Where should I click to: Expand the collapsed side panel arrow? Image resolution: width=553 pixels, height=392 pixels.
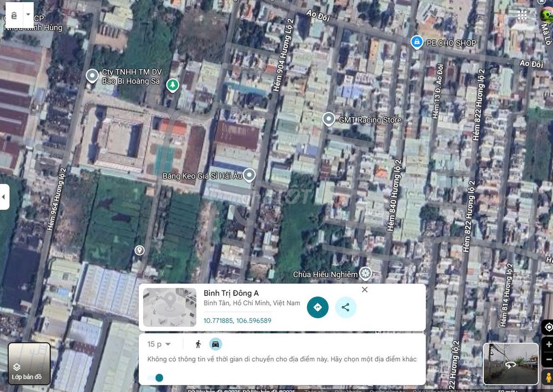click(4, 197)
